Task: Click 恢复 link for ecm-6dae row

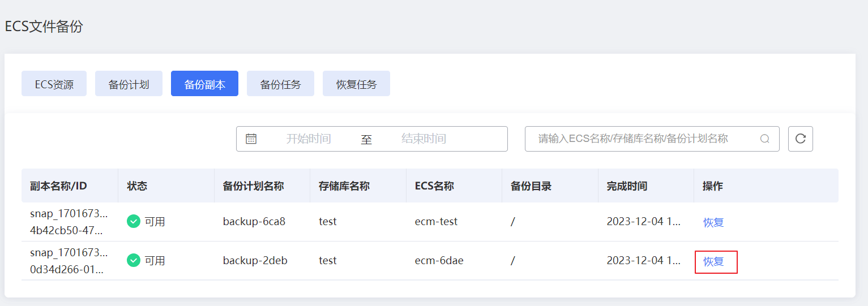Action: pos(713,261)
